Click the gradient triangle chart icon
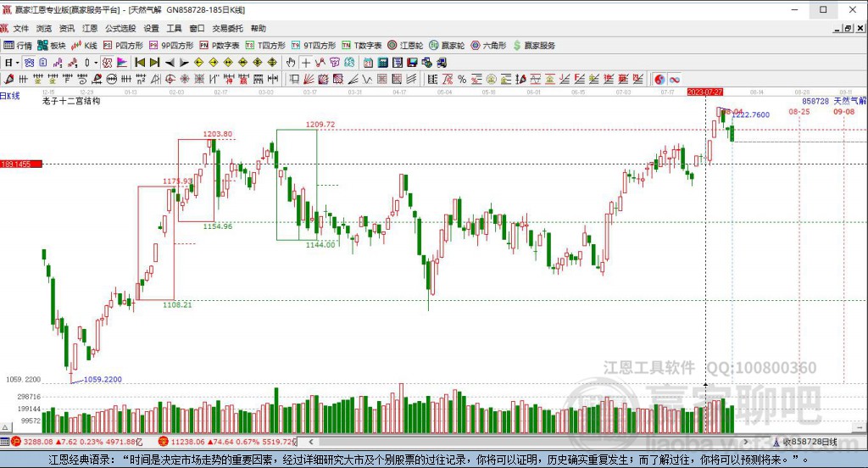This screenshot has height=468, width=868. pyautogui.click(x=122, y=63)
